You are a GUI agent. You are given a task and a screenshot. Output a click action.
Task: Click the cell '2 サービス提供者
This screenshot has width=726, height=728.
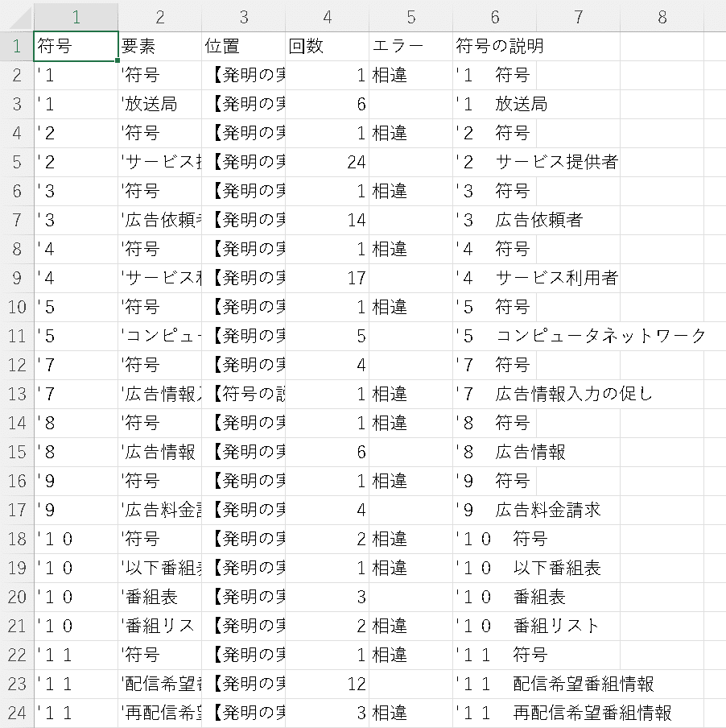[x=537, y=162]
